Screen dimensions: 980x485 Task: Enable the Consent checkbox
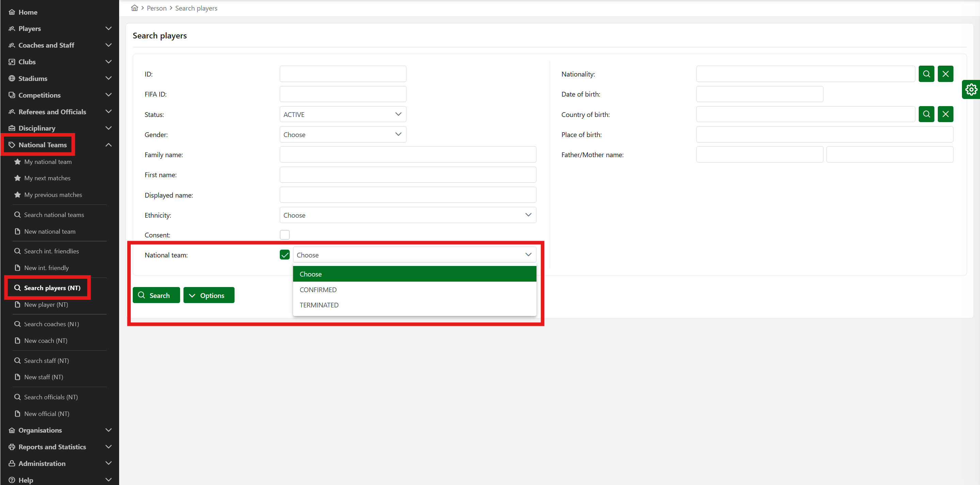(284, 235)
